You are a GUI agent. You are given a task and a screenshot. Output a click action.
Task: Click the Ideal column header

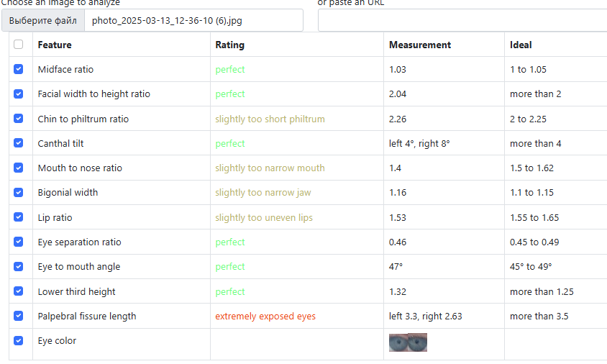click(x=521, y=45)
